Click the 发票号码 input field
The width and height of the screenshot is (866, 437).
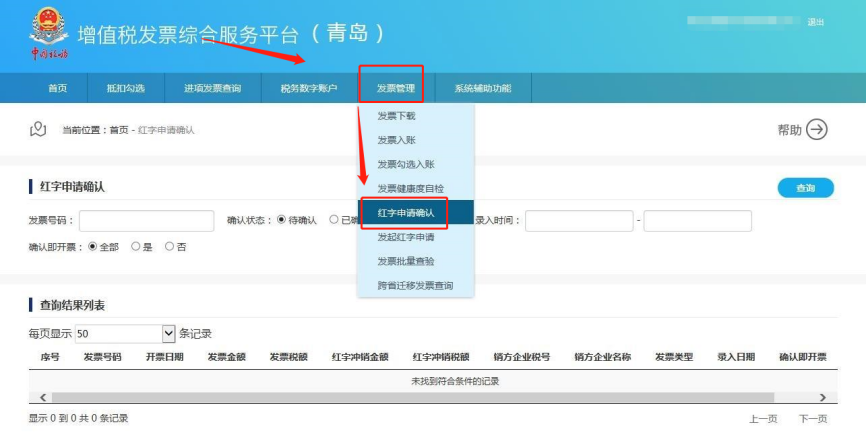tap(146, 221)
